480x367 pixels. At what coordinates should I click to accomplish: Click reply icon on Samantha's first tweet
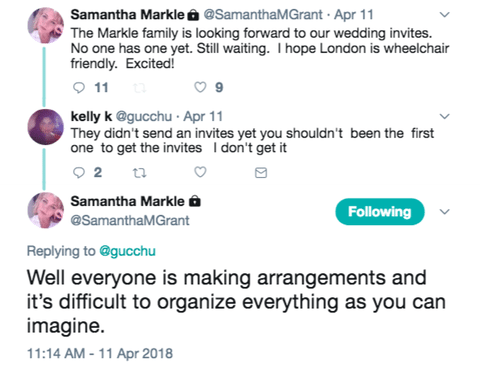click(79, 88)
